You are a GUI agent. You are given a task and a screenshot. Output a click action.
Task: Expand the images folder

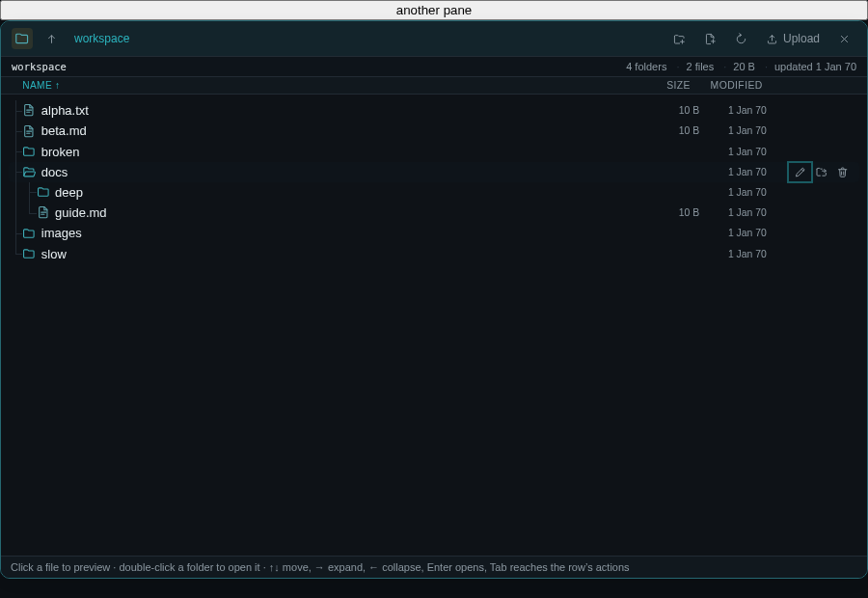[434, 233]
